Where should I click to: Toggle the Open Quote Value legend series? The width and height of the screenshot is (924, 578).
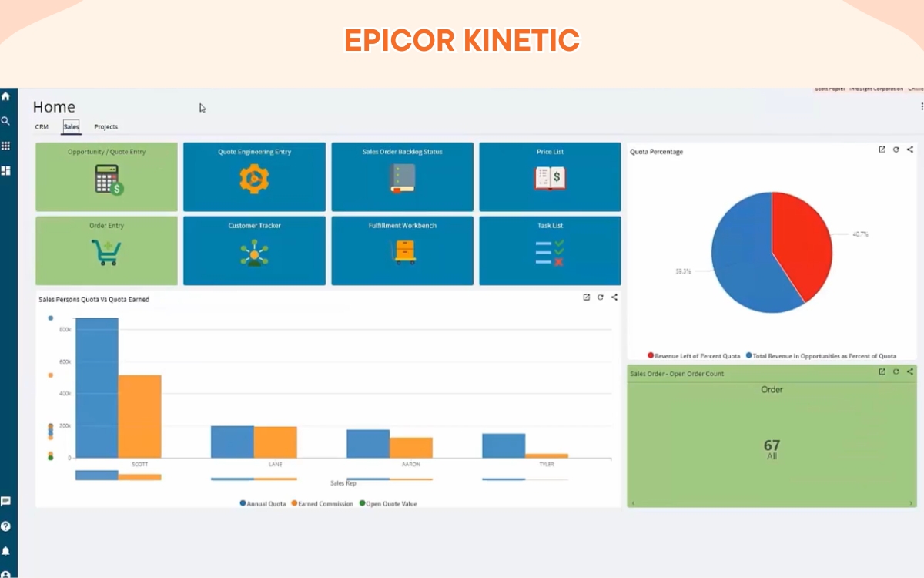coord(388,503)
